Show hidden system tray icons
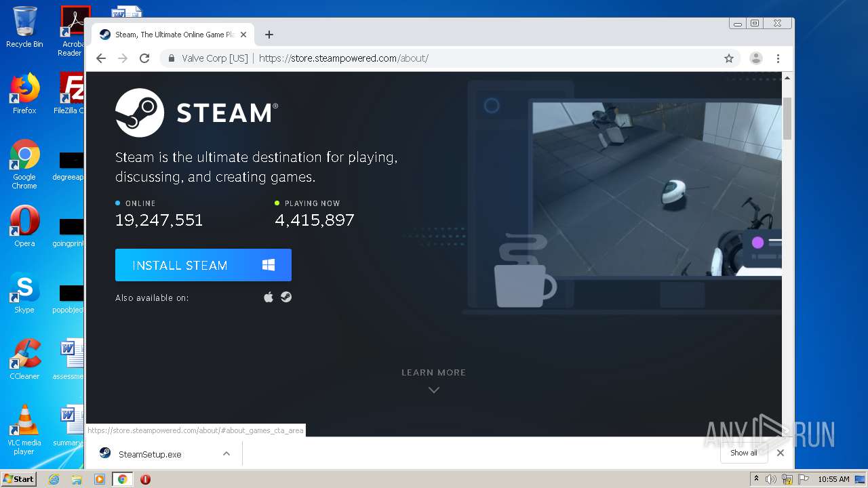 tap(756, 479)
